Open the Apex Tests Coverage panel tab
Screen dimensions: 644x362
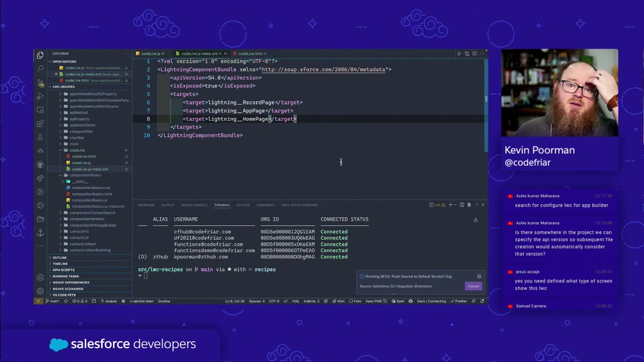(299, 205)
